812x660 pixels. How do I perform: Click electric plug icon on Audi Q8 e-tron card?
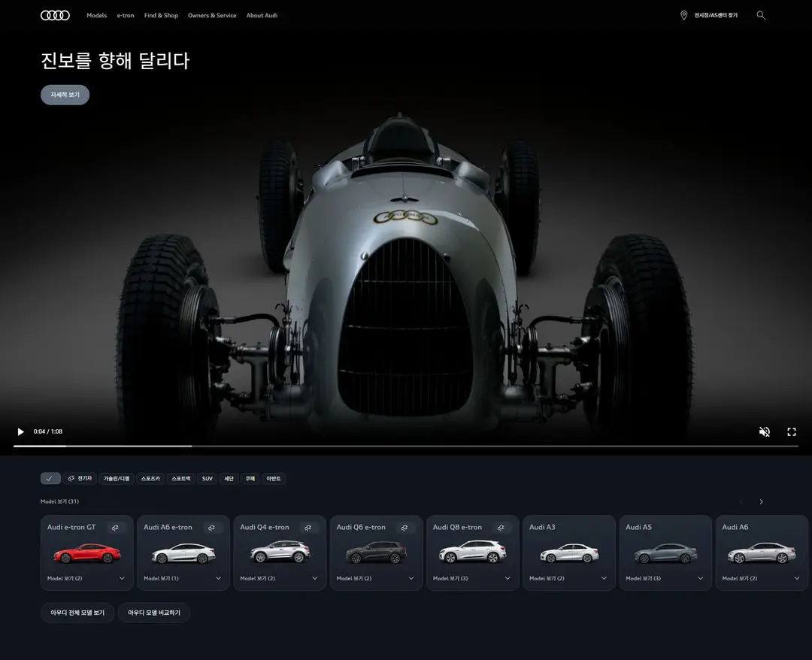(x=501, y=528)
